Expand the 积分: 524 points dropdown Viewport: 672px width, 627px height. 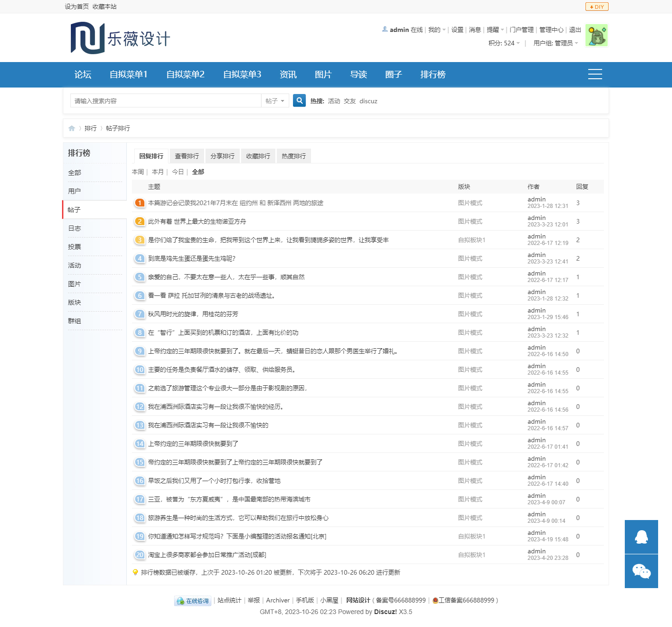(504, 43)
